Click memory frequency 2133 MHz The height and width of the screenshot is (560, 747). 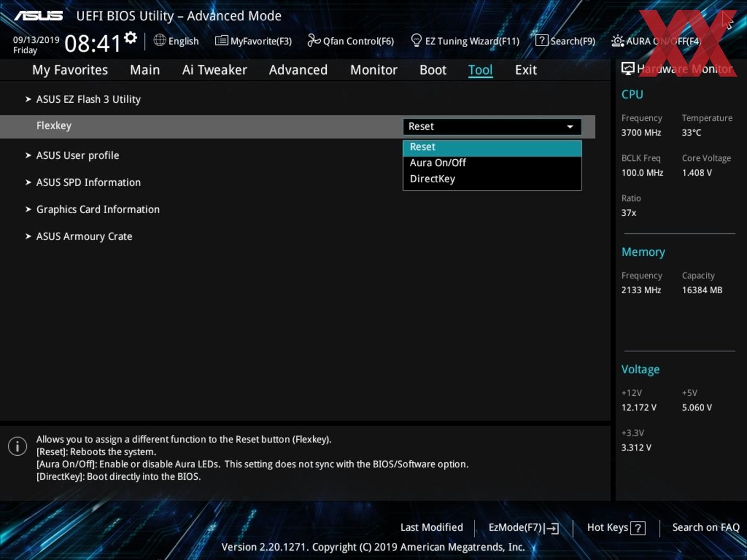(x=641, y=290)
